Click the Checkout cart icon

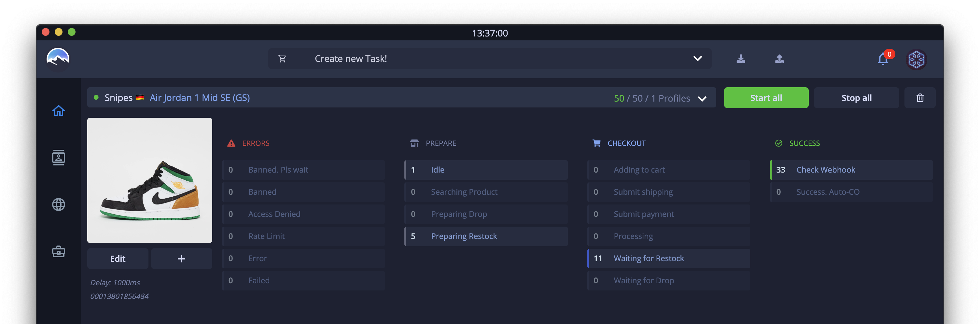pyautogui.click(x=596, y=143)
